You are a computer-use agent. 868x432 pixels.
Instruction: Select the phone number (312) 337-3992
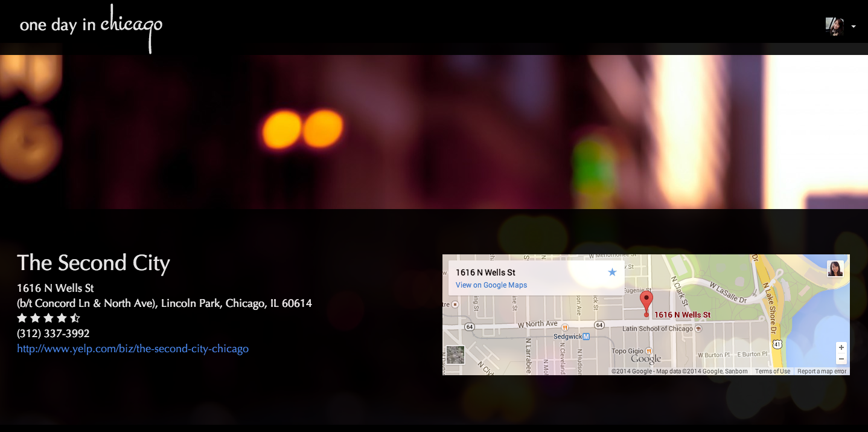coord(53,334)
